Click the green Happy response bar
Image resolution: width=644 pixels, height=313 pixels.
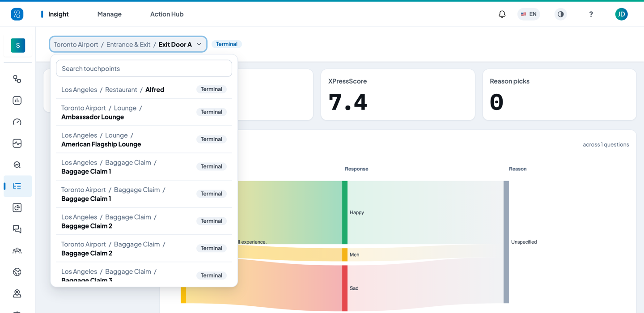click(345, 212)
